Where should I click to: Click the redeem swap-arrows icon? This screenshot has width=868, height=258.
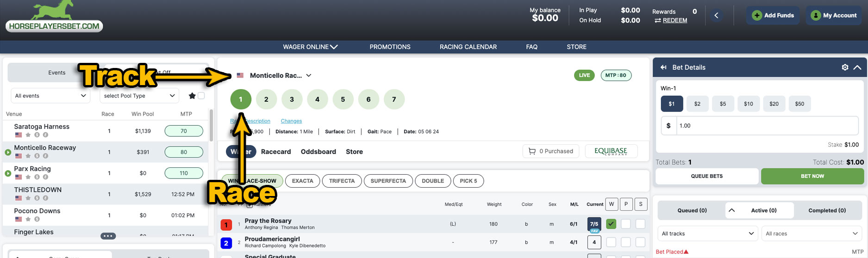click(657, 20)
